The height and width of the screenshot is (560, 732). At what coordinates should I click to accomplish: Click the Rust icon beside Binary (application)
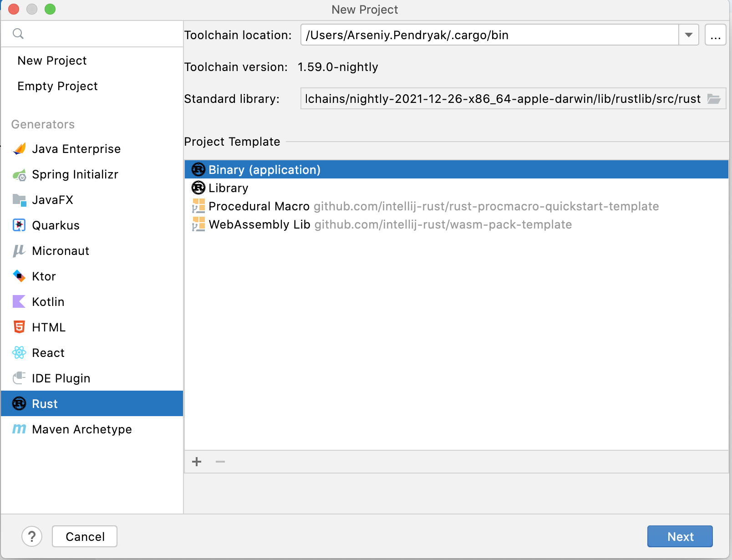(198, 170)
